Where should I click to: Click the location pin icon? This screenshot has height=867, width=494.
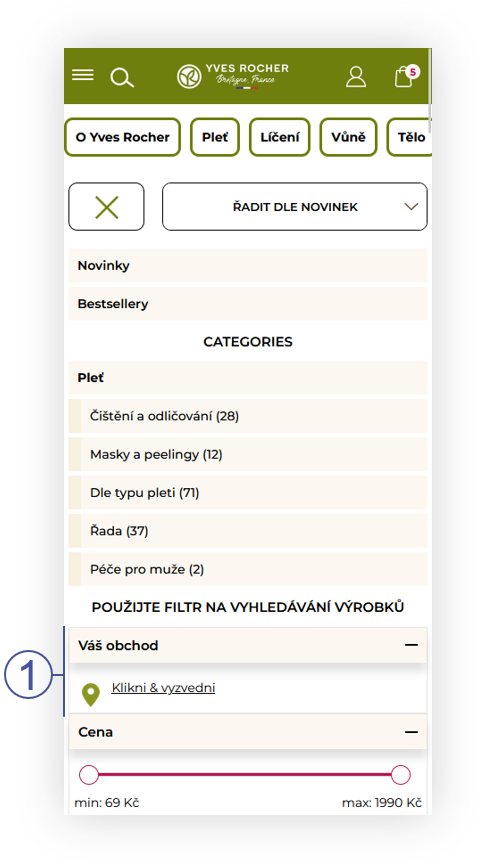91,695
